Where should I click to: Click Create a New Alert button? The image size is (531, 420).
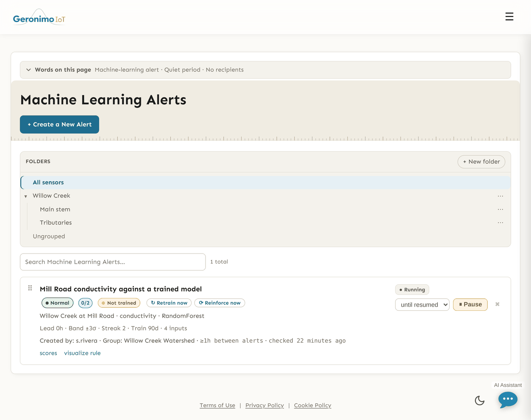click(x=60, y=124)
